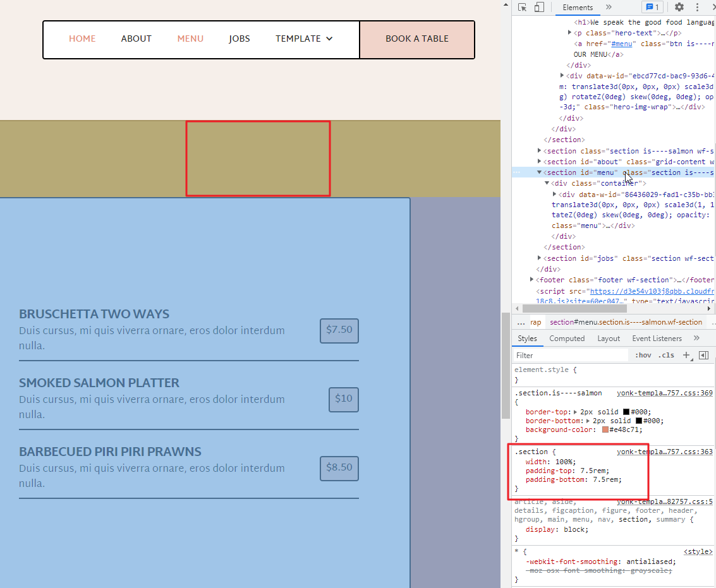Select the section#menu breadcrumb
716x588 pixels.
626,322
